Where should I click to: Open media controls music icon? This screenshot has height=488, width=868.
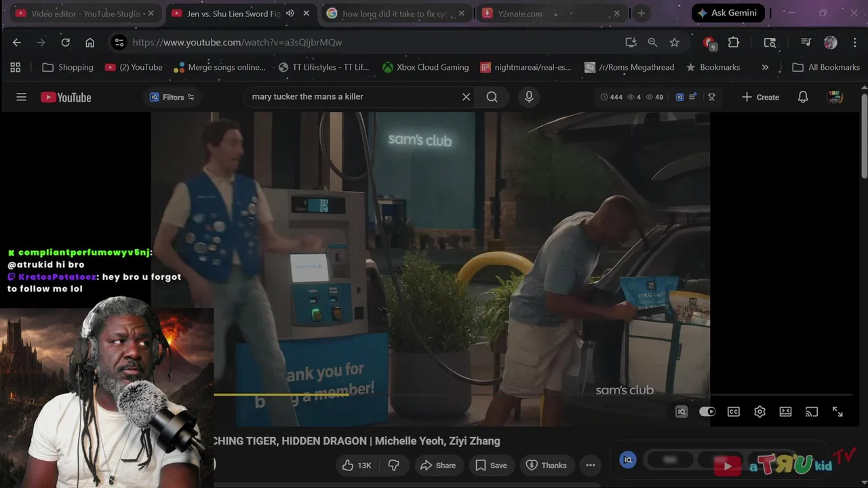pos(806,42)
